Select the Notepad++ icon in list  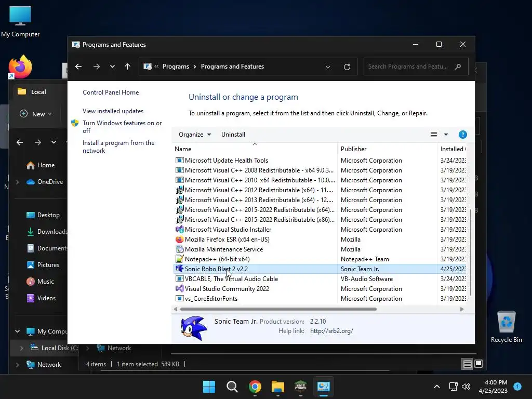pyautogui.click(x=179, y=259)
